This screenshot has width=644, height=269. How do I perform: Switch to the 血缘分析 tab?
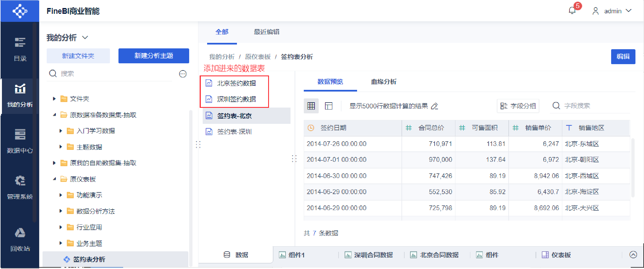(x=384, y=82)
